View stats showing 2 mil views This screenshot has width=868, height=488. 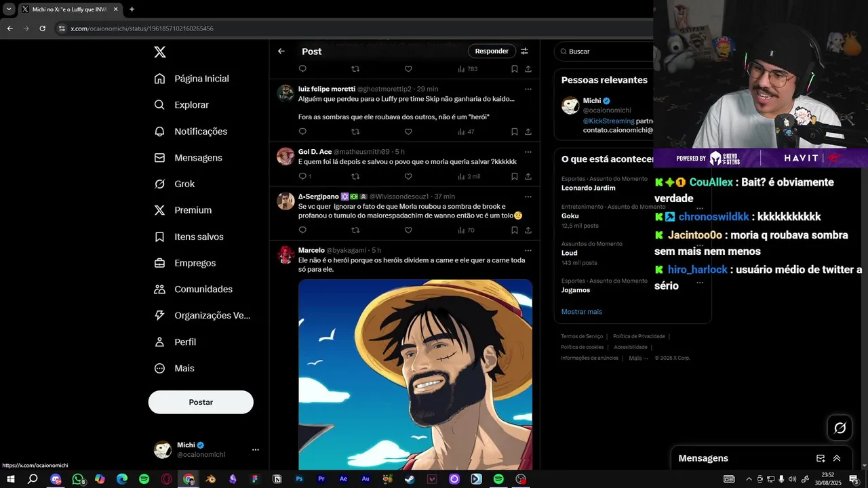tap(469, 176)
